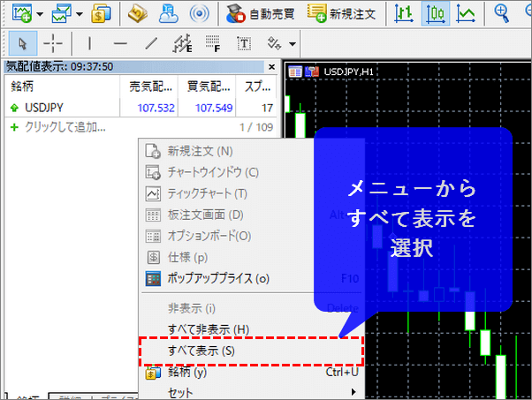The height and width of the screenshot is (400, 532).
Task: Choose すべて表示 (S) menu entry
Action: click(251, 351)
